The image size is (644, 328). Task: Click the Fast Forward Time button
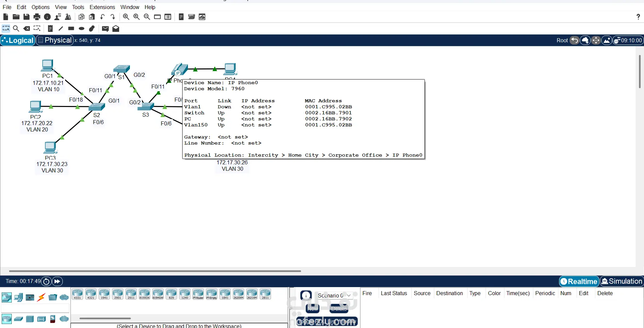tap(57, 281)
